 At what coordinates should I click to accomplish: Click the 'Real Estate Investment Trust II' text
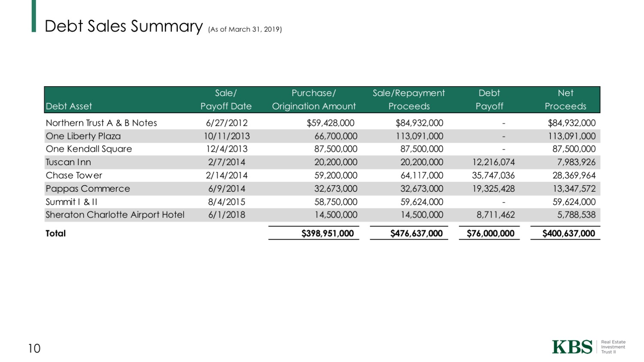pyautogui.click(x=613, y=347)
